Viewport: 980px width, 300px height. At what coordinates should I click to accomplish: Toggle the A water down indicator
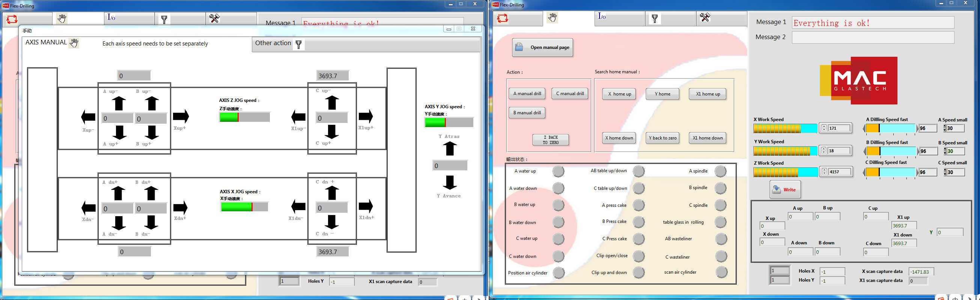(558, 188)
